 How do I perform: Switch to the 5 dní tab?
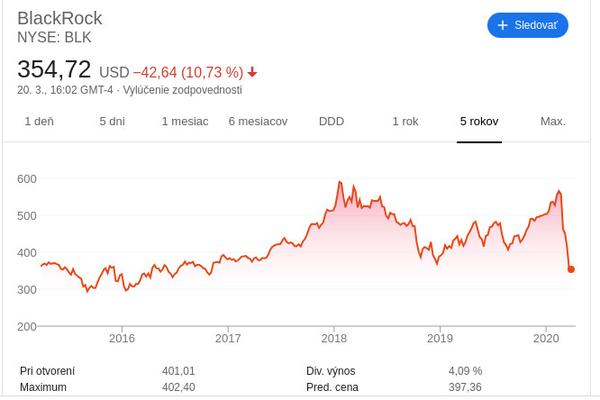112,121
